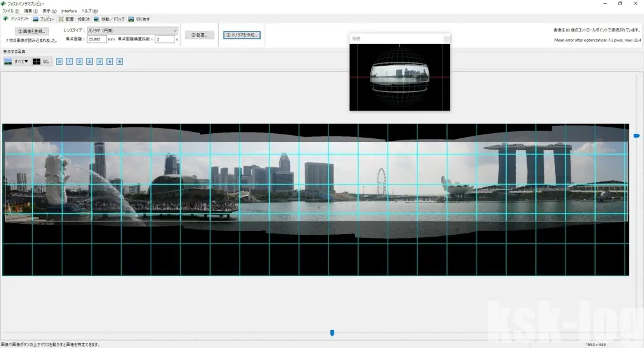644x348 pixels.
Task: Open the 配置 layout tab
Action: point(66,19)
